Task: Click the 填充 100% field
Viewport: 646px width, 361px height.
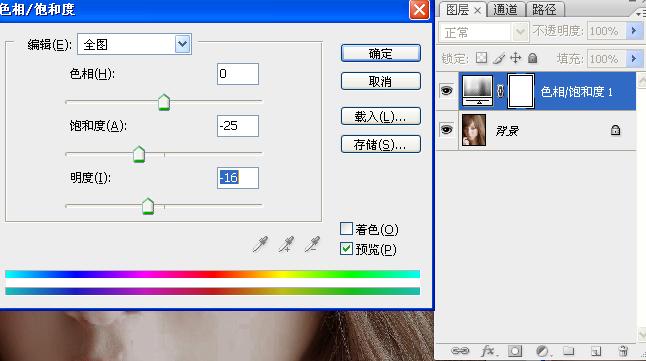Action: click(x=606, y=59)
